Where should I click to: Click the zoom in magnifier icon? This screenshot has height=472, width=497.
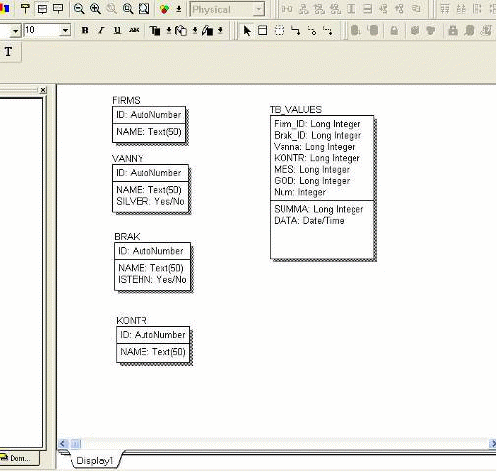[x=95, y=9]
